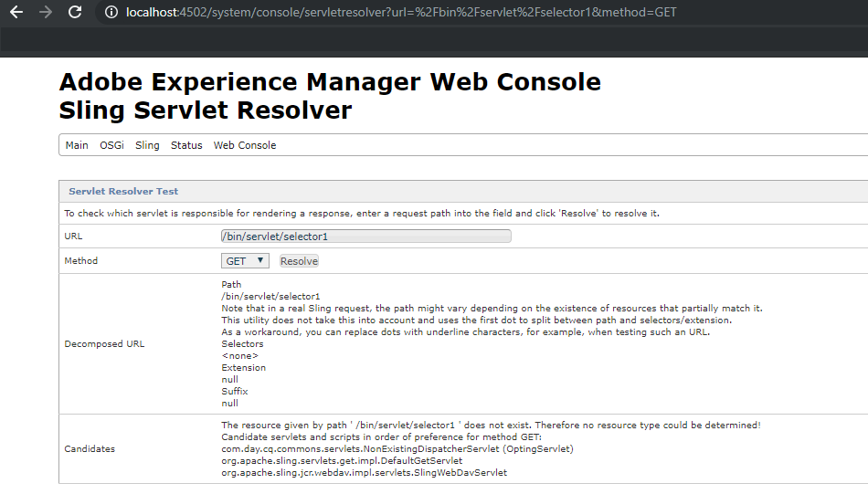Open the Status menu

click(186, 145)
